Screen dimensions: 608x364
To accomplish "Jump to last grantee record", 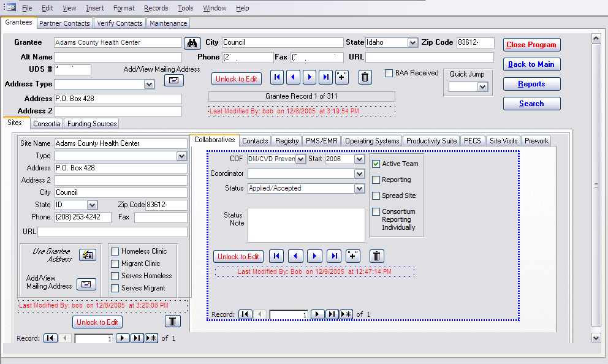I will click(x=325, y=78).
